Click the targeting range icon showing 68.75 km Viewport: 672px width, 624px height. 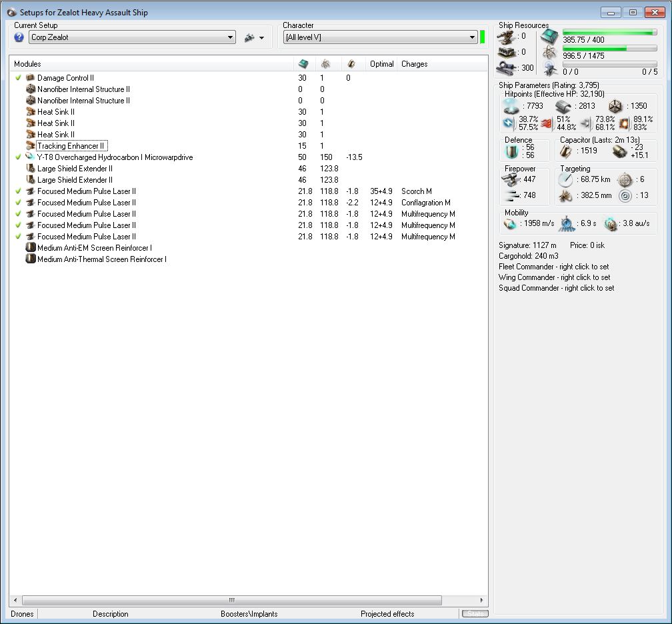coord(565,179)
